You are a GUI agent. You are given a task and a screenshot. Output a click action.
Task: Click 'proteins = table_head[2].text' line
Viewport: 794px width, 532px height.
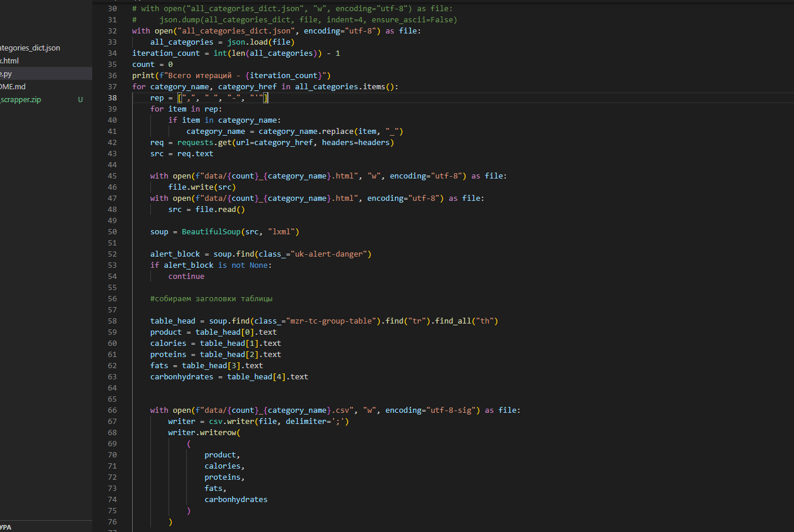click(x=216, y=354)
